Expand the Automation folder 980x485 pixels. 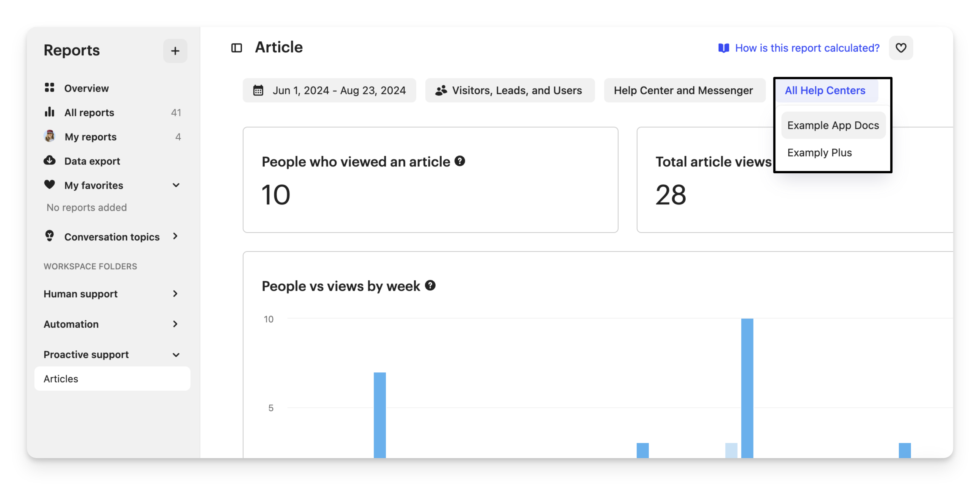click(175, 324)
